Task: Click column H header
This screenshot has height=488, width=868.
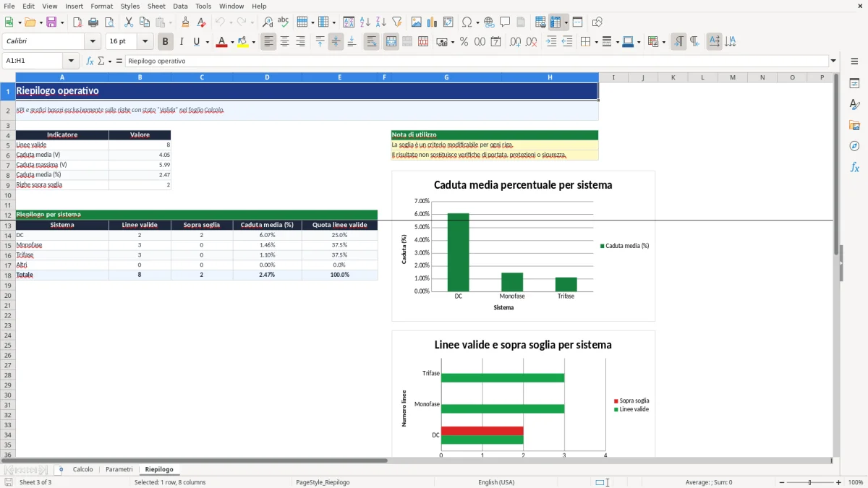Action: [x=550, y=77]
